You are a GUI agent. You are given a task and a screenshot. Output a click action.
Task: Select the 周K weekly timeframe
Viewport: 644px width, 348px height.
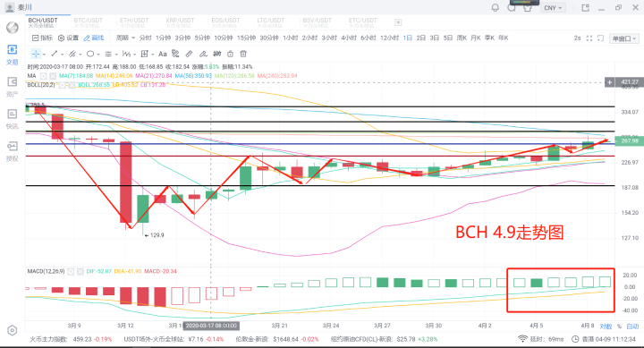tap(462, 38)
